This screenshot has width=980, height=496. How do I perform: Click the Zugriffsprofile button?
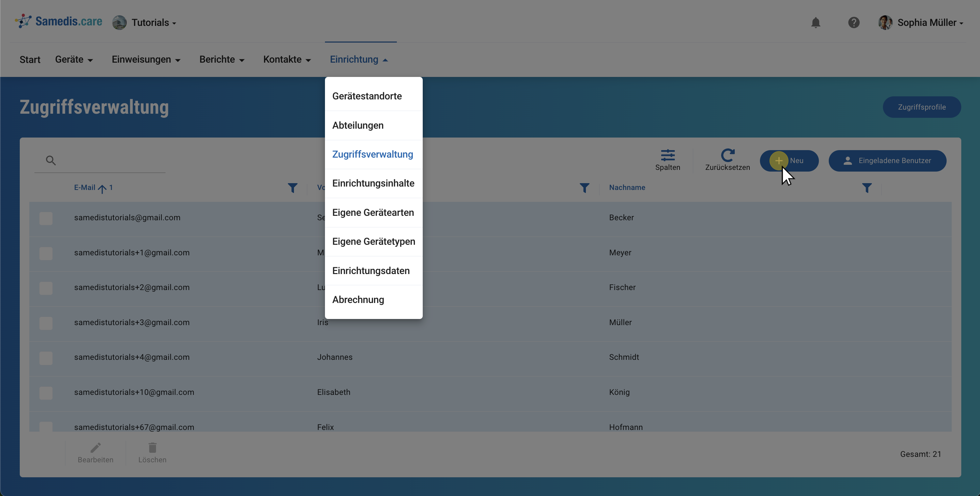[921, 107]
